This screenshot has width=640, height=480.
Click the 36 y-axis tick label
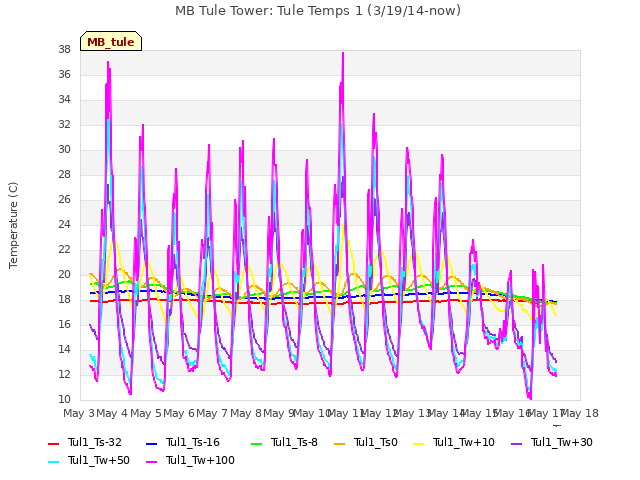pos(64,74)
